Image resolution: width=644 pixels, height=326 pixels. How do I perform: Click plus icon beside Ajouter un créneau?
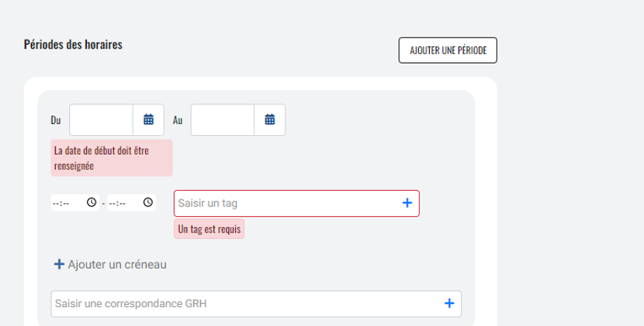click(59, 265)
